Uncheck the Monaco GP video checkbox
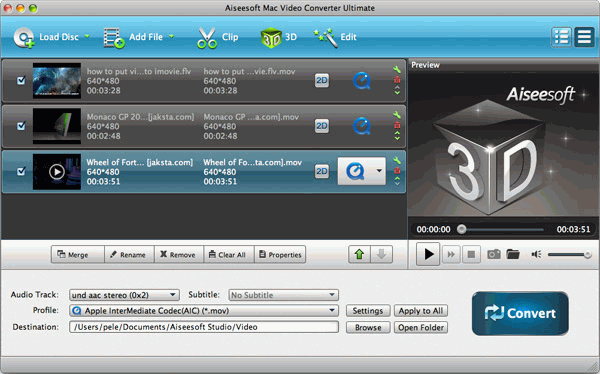The height and width of the screenshot is (374, 600). point(21,126)
